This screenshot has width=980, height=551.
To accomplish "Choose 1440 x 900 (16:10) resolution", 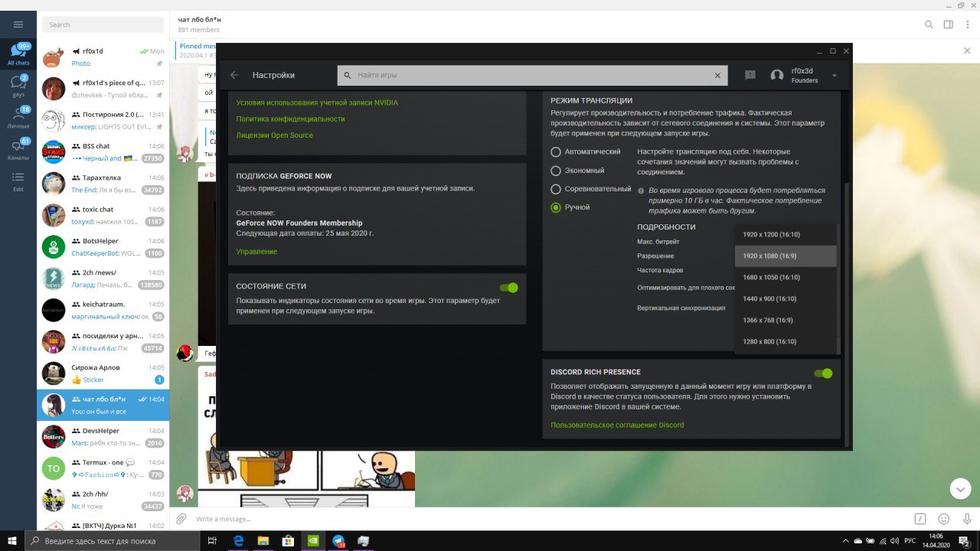I will 786,298.
